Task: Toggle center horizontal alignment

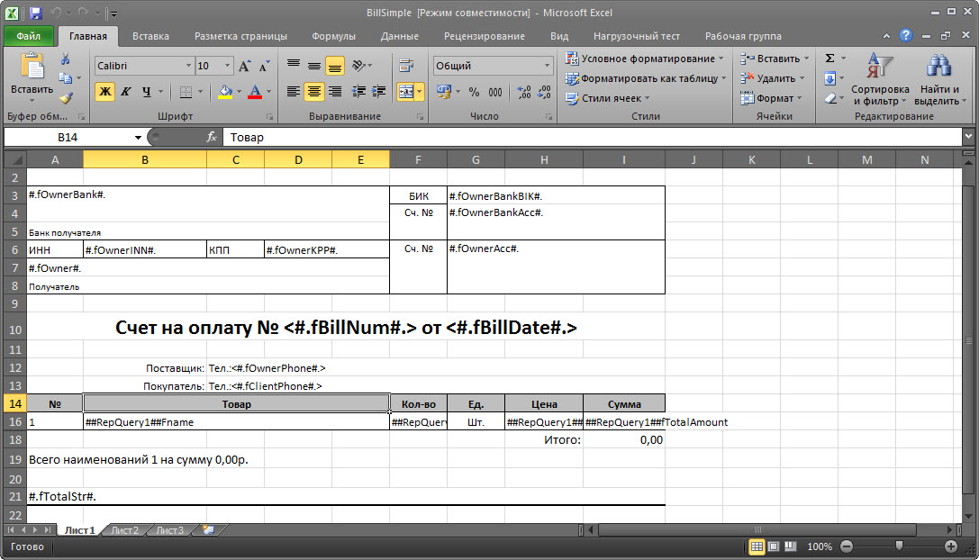Action: coord(314,92)
